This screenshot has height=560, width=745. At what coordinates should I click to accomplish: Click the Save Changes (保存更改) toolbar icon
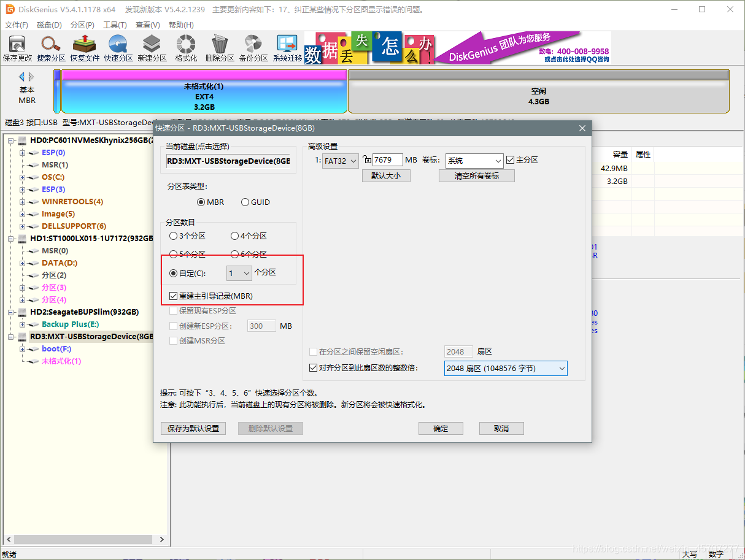point(17,48)
